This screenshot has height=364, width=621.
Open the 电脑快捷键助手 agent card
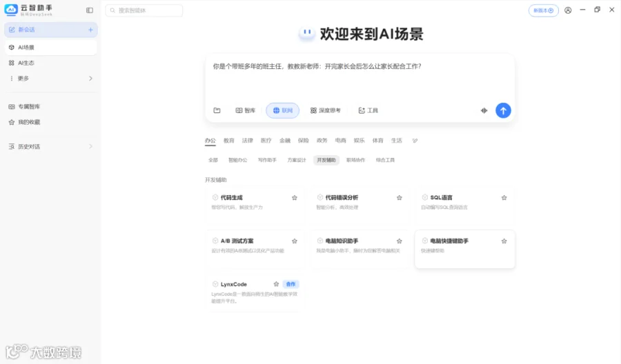pyautogui.click(x=464, y=250)
